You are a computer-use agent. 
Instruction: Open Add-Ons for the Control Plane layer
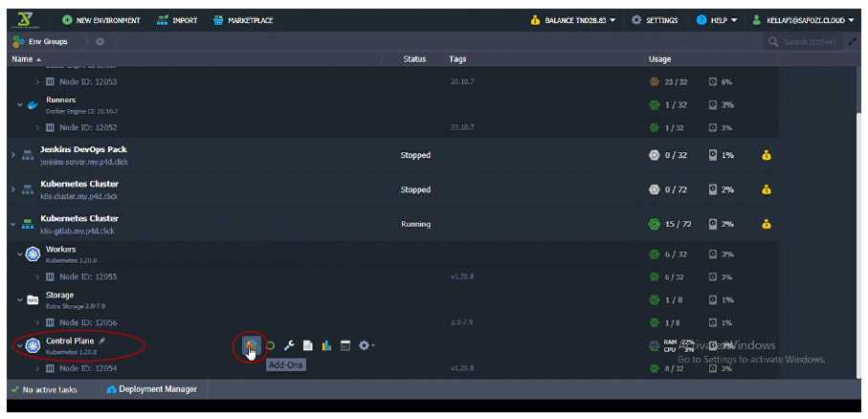pos(252,346)
